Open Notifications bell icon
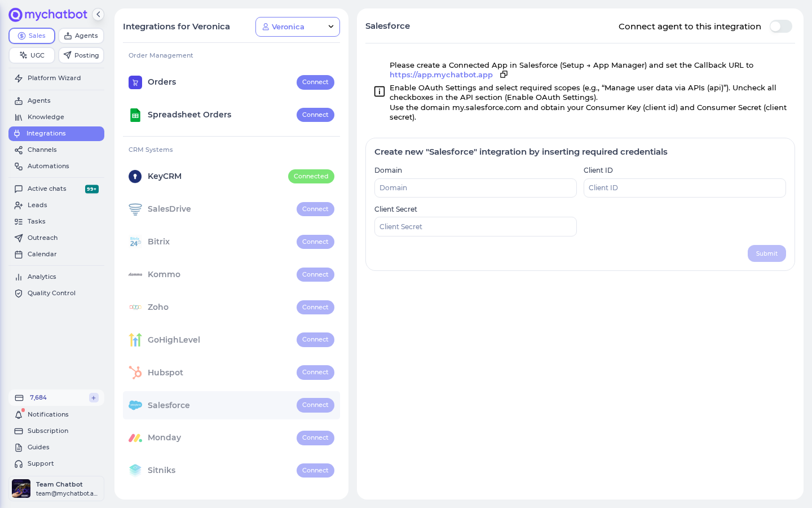The width and height of the screenshot is (812, 508). [x=19, y=415]
